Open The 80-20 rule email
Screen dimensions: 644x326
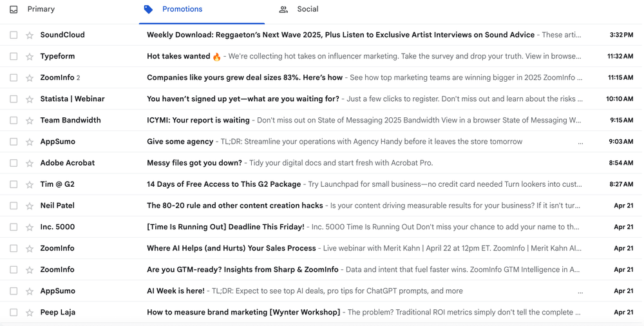tap(235, 206)
